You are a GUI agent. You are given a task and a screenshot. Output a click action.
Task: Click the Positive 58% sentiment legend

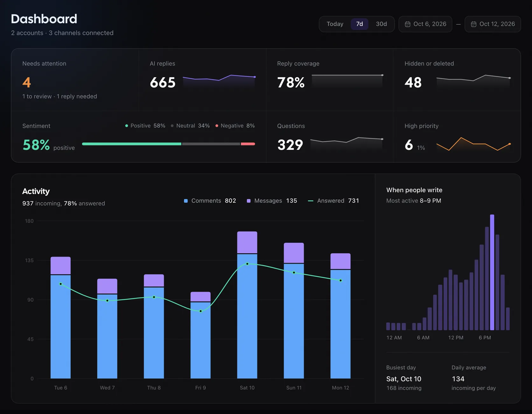[145, 126]
